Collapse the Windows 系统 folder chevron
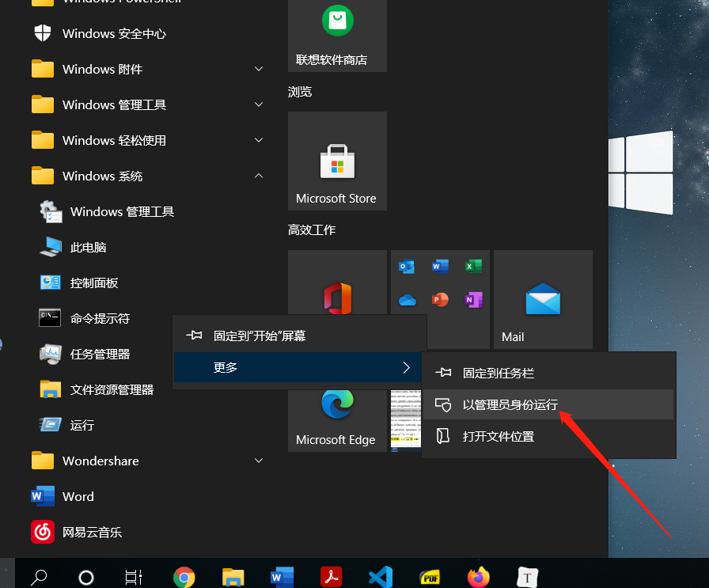Viewport: 709px width, 588px height. pyautogui.click(x=259, y=176)
